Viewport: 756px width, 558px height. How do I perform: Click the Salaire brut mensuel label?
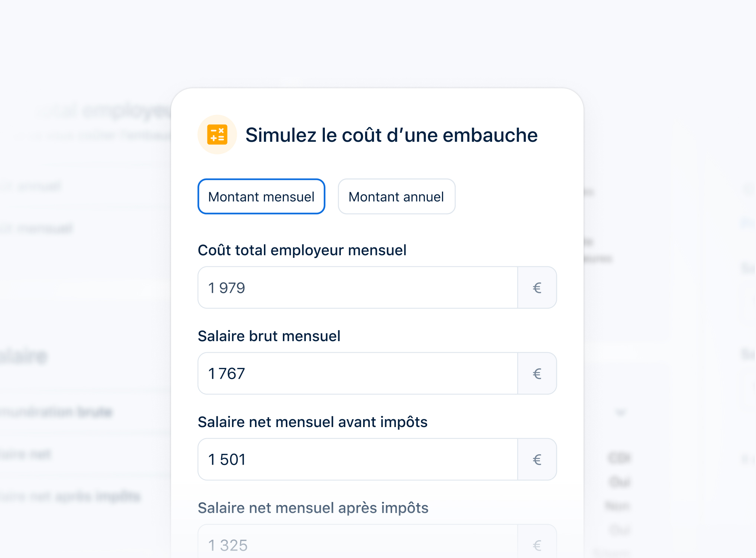(x=269, y=336)
